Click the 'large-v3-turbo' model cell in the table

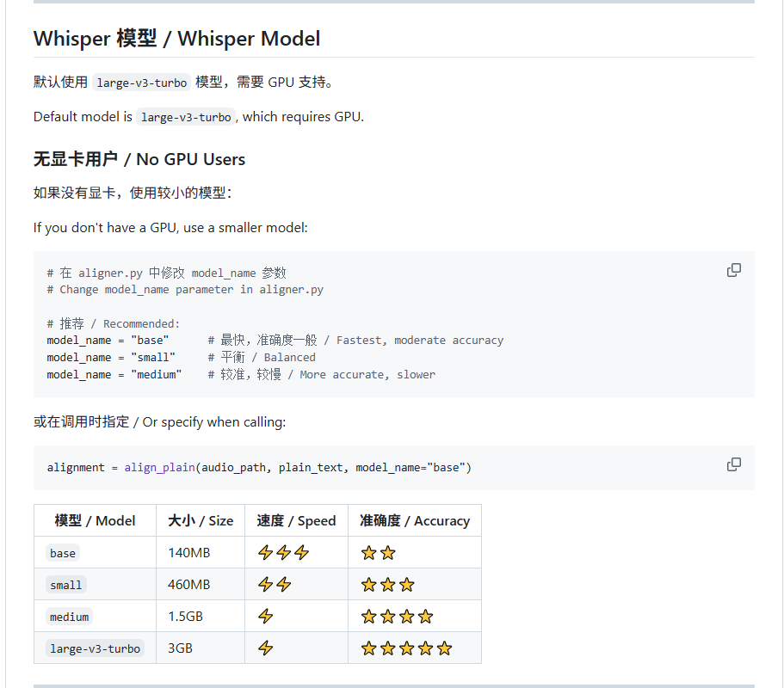[x=95, y=648]
